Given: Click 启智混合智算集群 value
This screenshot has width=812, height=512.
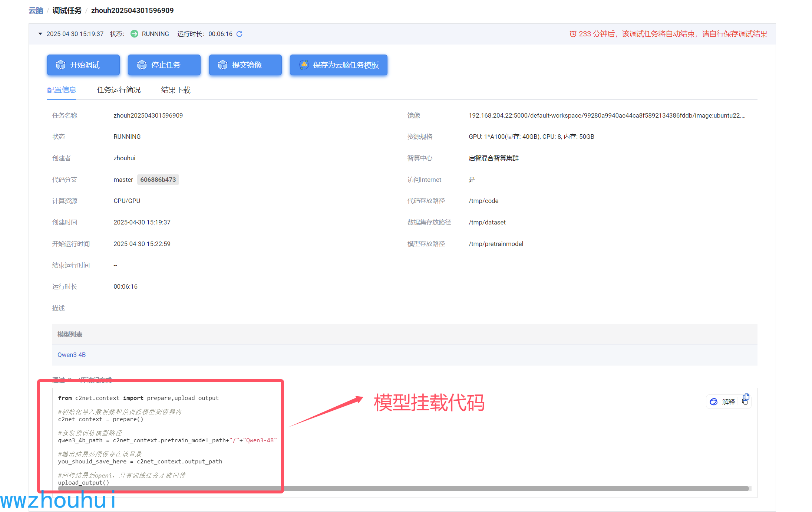Looking at the screenshot, I should (494, 158).
